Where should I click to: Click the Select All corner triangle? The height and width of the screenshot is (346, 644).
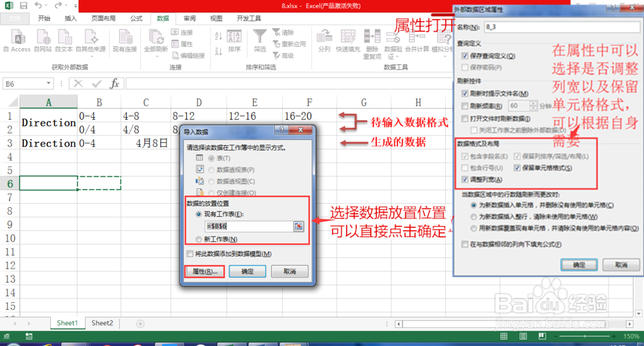click(13, 102)
